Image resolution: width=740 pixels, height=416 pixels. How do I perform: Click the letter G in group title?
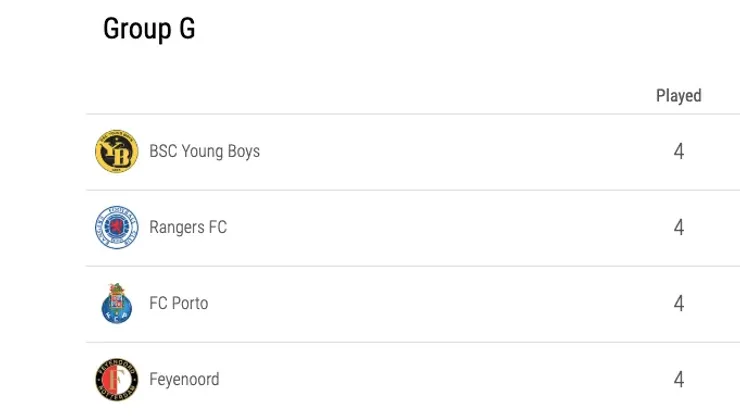186,30
